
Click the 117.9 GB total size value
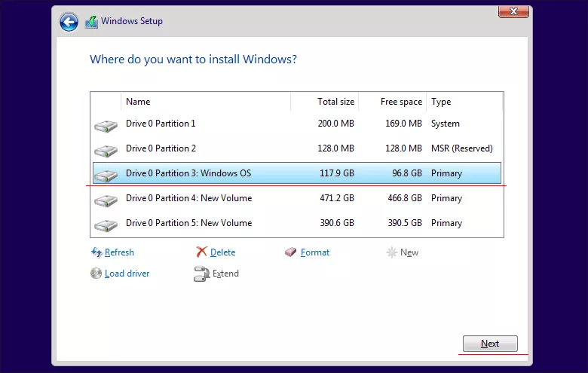tap(337, 173)
